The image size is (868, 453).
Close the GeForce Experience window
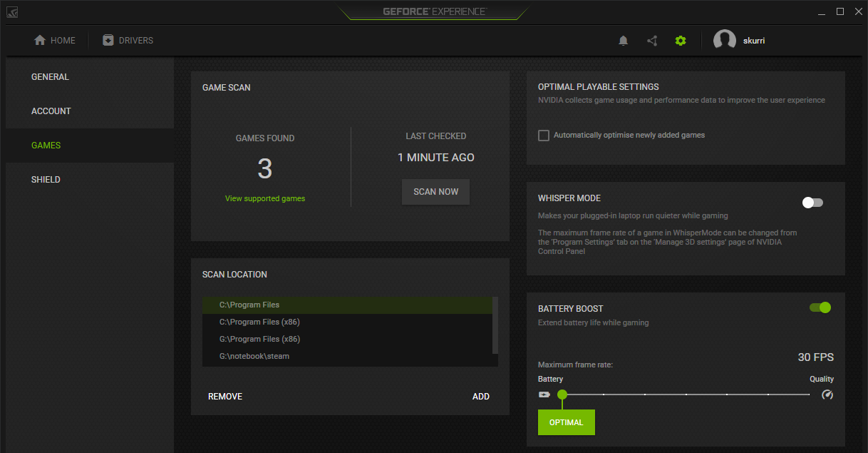coord(857,11)
